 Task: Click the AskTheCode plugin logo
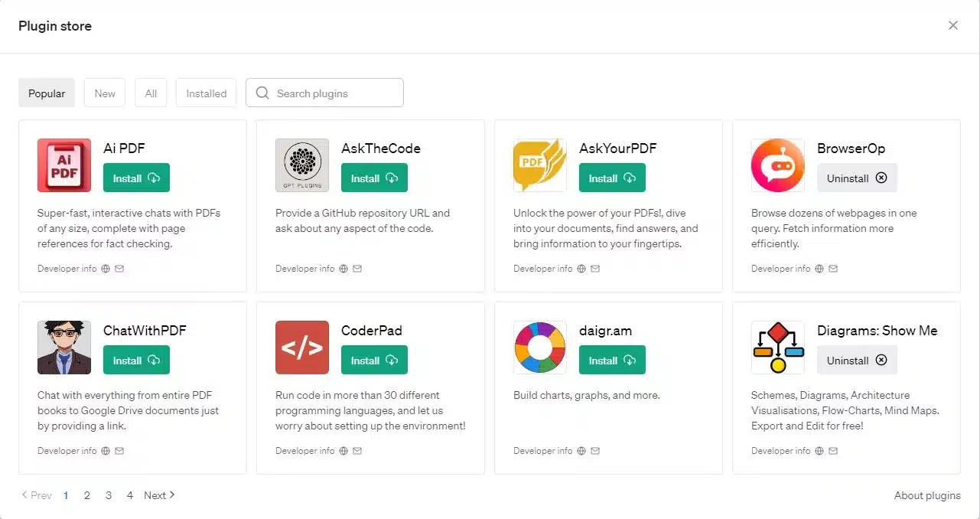click(302, 165)
